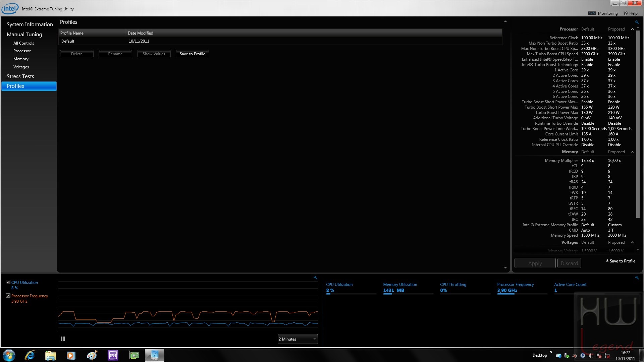Click scroll-down arrow of Profiles main panel
This screenshot has width=644, height=362.
[505, 268]
